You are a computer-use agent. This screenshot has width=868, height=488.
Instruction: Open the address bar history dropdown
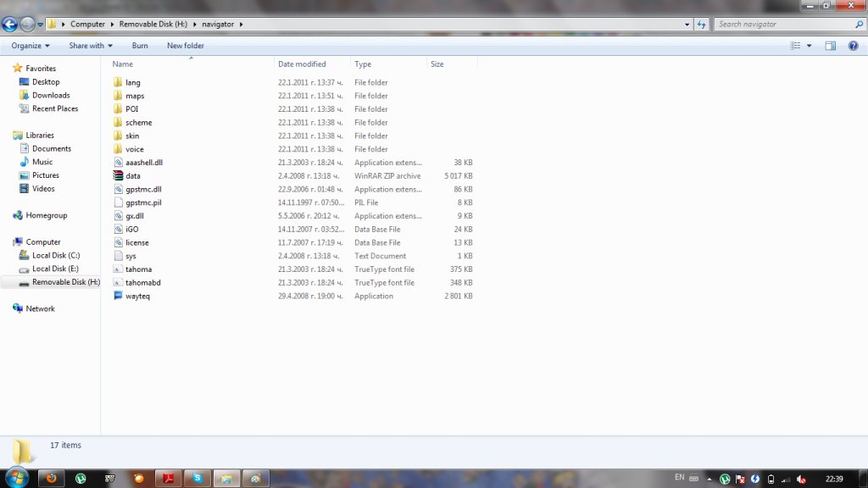(687, 25)
